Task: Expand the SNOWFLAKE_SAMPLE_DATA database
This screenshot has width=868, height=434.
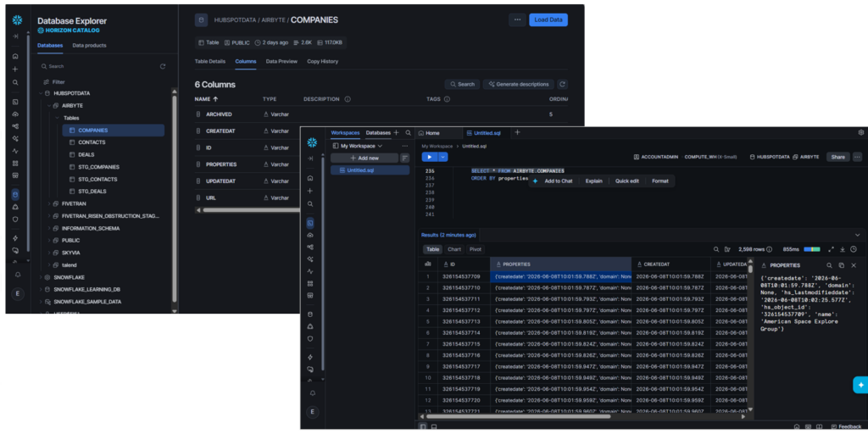Action: (41, 302)
